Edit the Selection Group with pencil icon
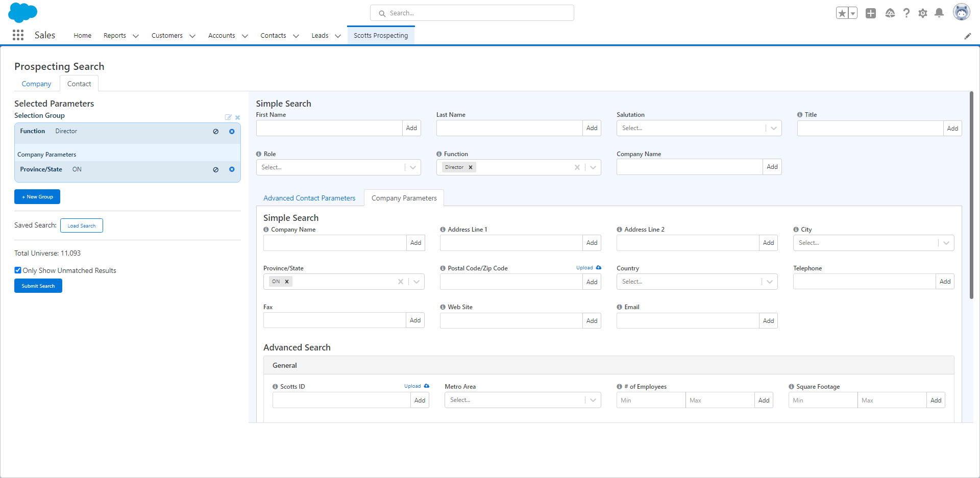980x478 pixels. 228,117
